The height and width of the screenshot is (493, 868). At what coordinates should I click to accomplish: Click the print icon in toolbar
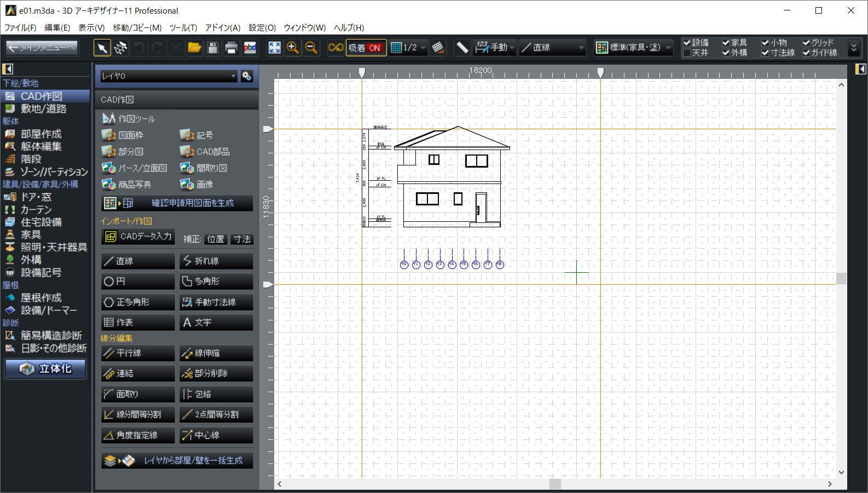pyautogui.click(x=231, y=48)
